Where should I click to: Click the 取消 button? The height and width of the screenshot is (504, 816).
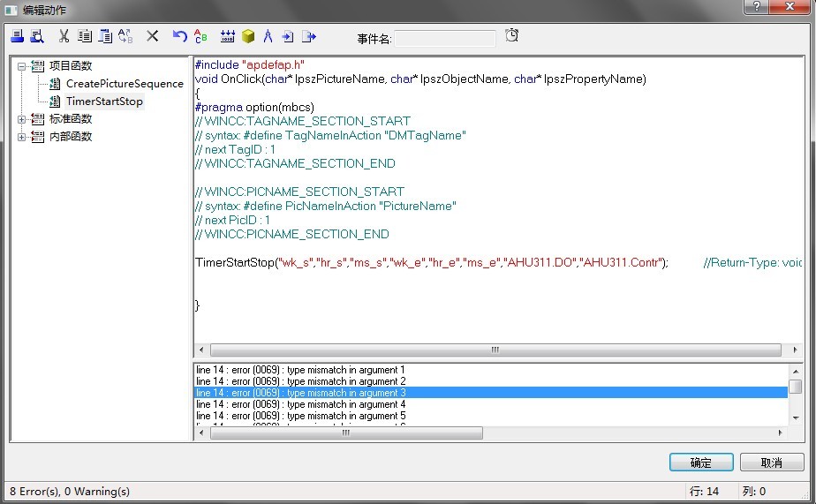[x=771, y=463]
